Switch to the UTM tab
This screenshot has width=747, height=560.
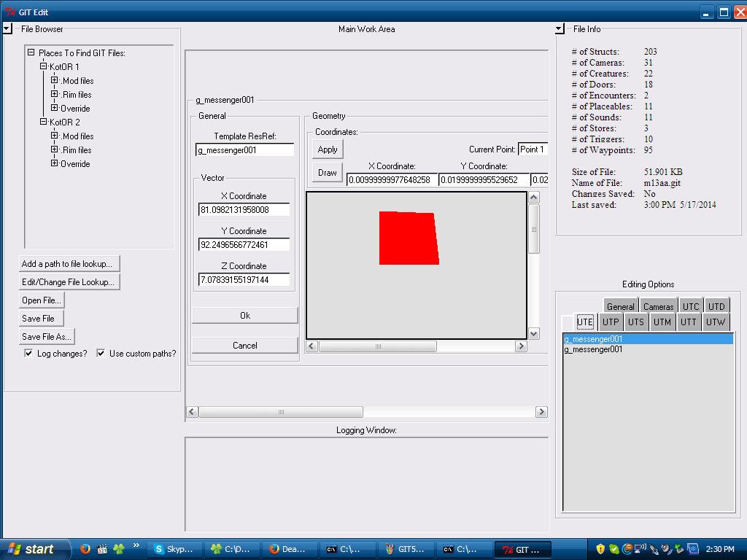(662, 322)
